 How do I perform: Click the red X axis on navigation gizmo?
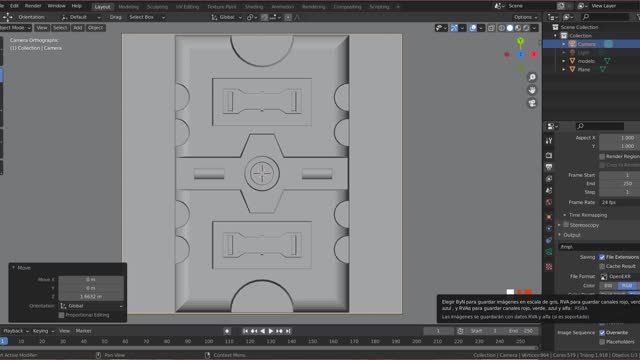click(x=533, y=54)
